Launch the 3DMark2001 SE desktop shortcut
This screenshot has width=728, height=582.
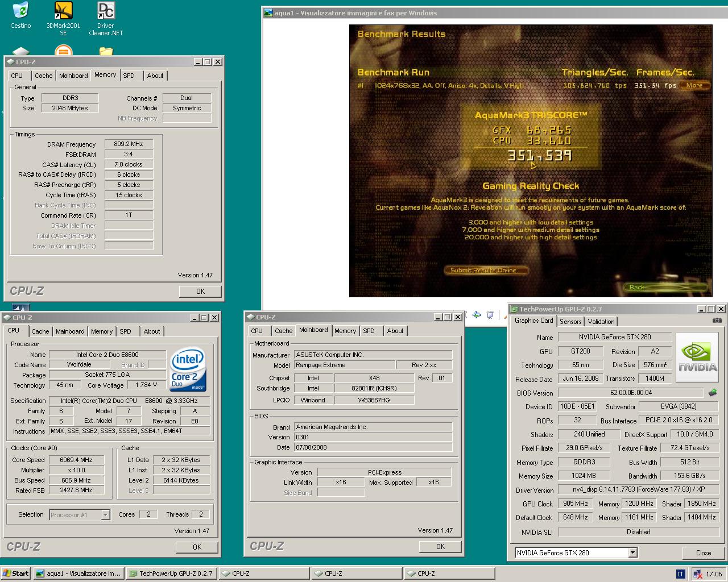(63, 19)
